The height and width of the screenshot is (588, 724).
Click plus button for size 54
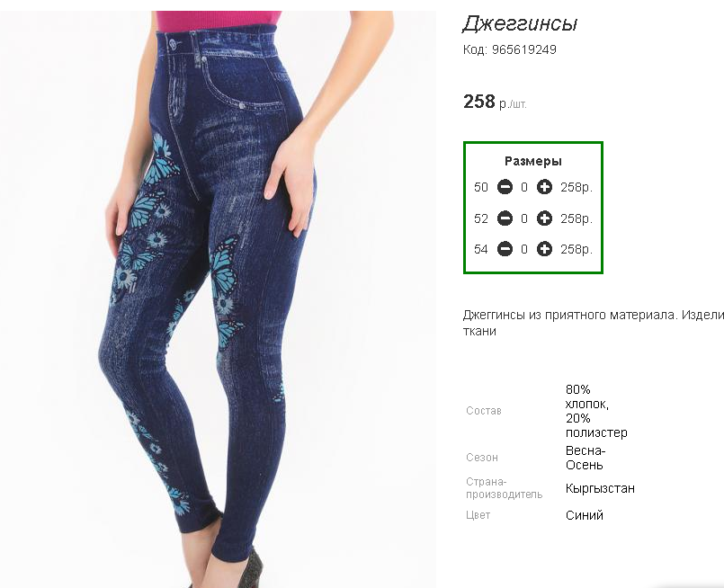point(544,249)
